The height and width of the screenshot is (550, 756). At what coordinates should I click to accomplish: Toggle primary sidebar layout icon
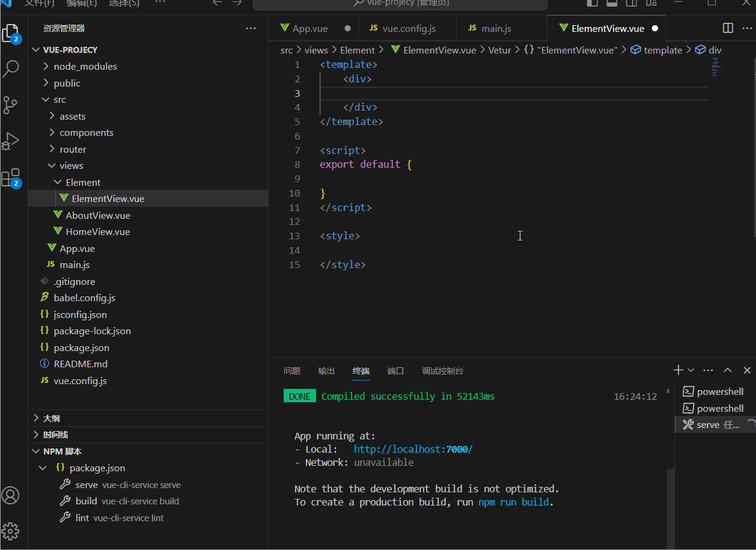tap(593, 2)
